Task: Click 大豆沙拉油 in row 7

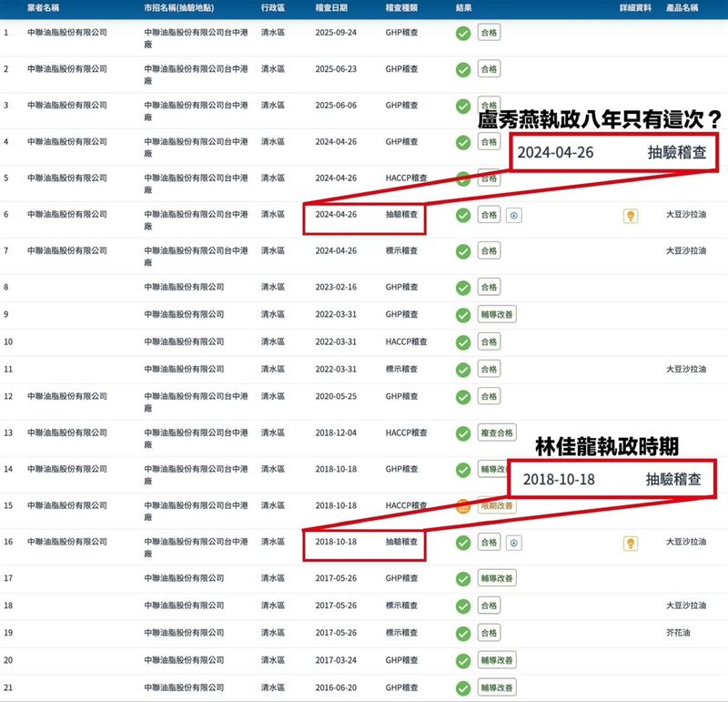Action: 686,251
